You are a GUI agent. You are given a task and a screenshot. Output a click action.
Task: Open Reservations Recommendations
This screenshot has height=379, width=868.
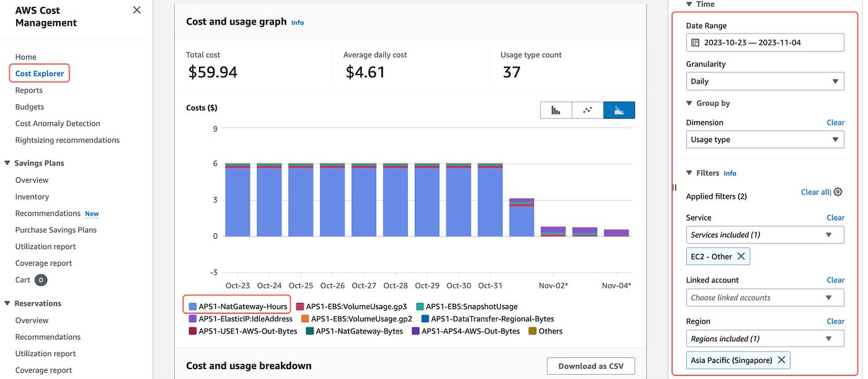[x=48, y=337]
